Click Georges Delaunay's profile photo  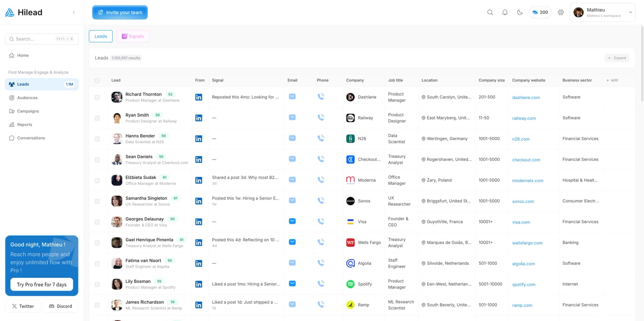117,222
